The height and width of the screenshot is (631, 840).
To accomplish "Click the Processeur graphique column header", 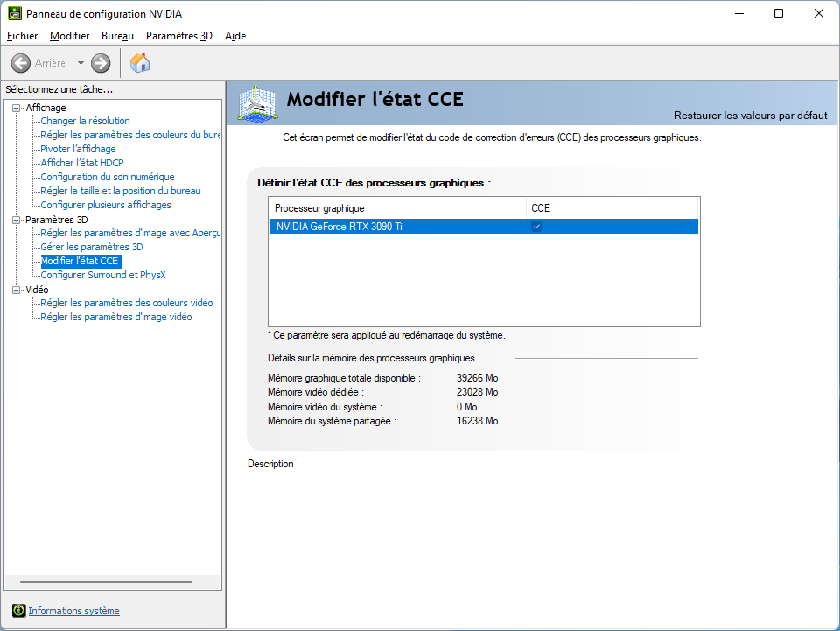I will coord(319,208).
